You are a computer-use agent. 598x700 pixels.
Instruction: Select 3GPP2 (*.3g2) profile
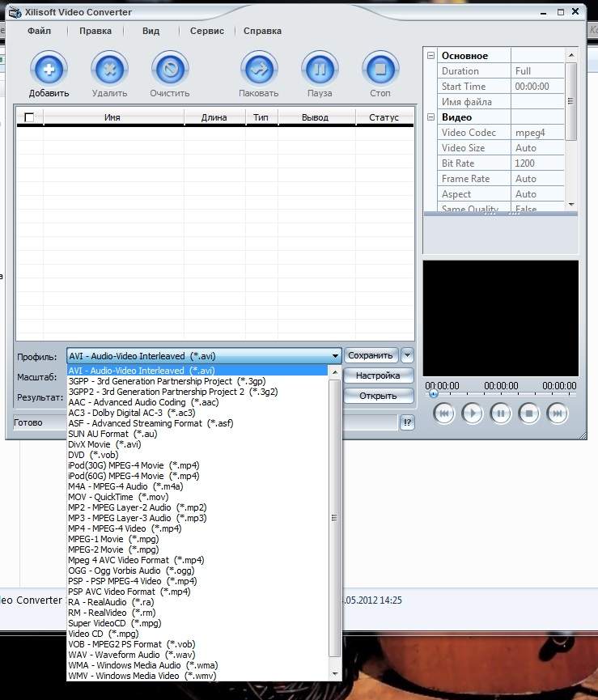(197, 392)
